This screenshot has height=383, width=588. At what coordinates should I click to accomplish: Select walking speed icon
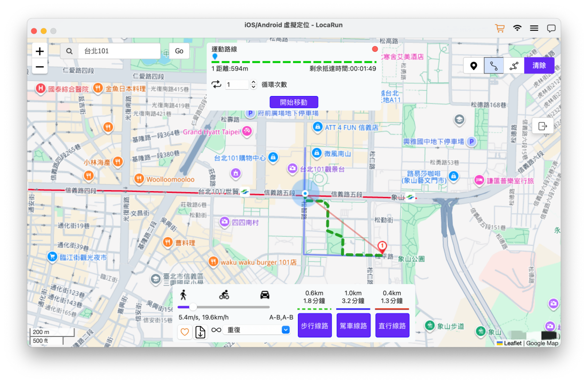(183, 294)
